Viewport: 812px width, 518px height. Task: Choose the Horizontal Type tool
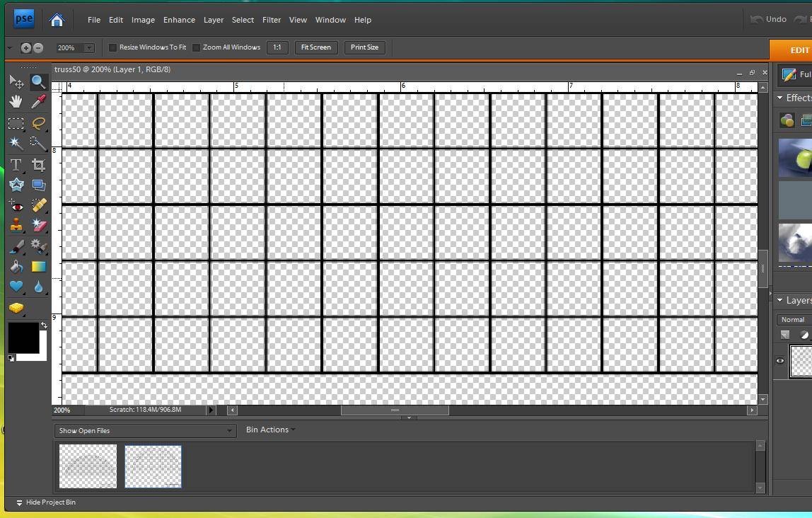pos(16,165)
